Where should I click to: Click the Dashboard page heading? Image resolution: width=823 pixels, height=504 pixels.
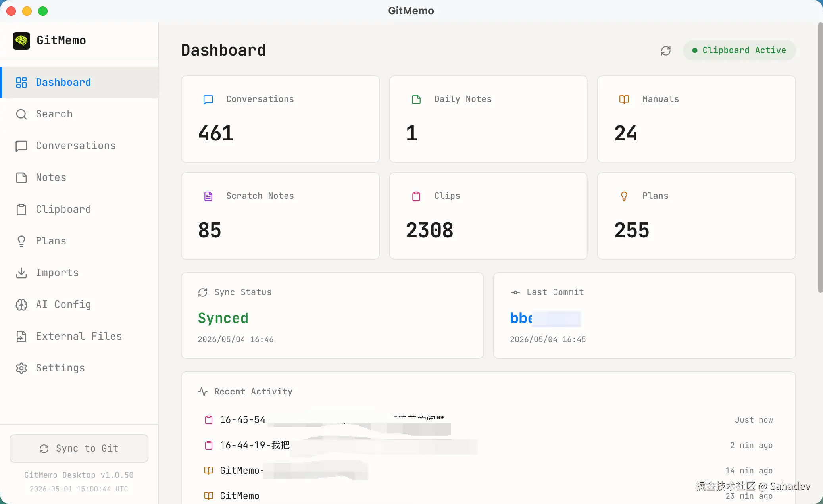point(223,50)
